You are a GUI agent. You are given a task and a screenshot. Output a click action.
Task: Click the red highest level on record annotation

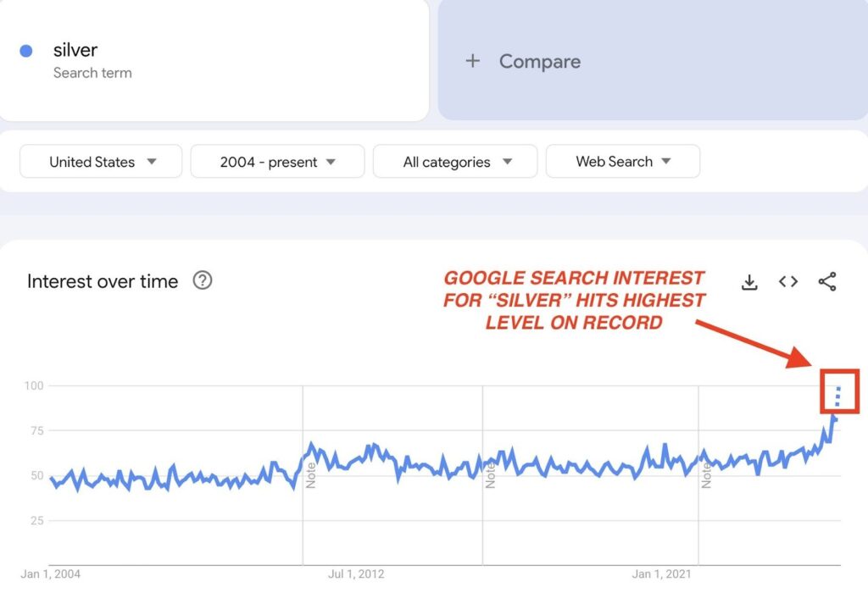click(575, 300)
